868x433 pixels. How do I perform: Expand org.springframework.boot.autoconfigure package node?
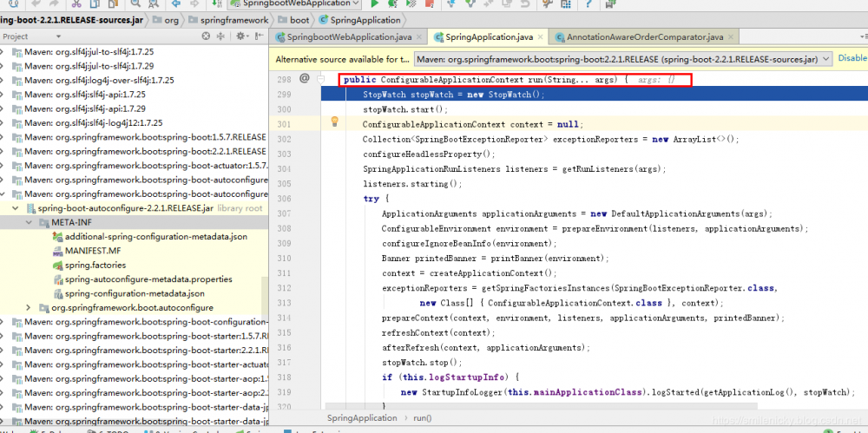[x=29, y=307]
